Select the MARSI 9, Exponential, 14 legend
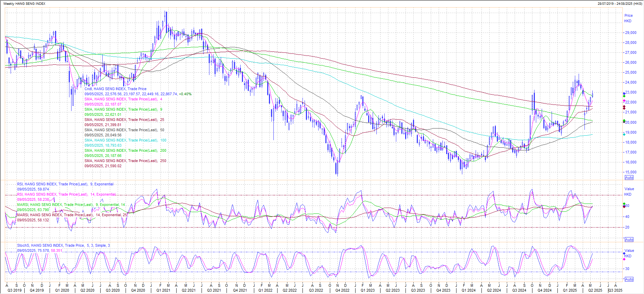The height and width of the screenshot is (294, 644). point(71,205)
